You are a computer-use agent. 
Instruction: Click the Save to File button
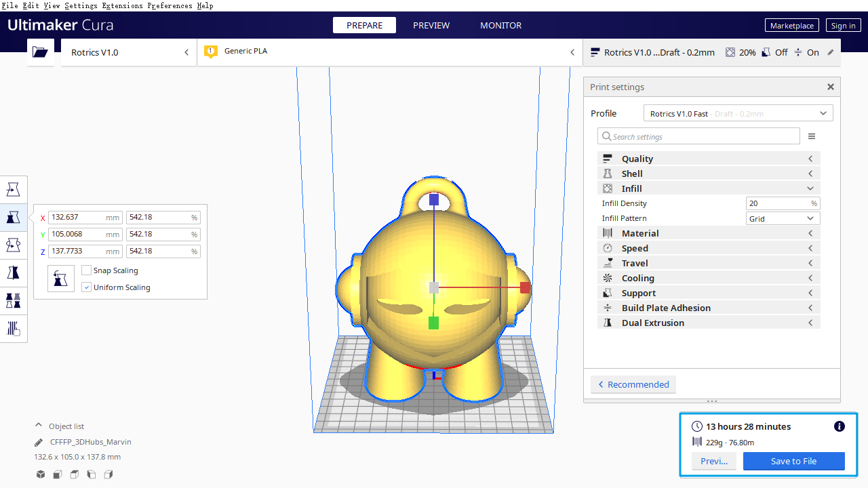pyautogui.click(x=794, y=461)
